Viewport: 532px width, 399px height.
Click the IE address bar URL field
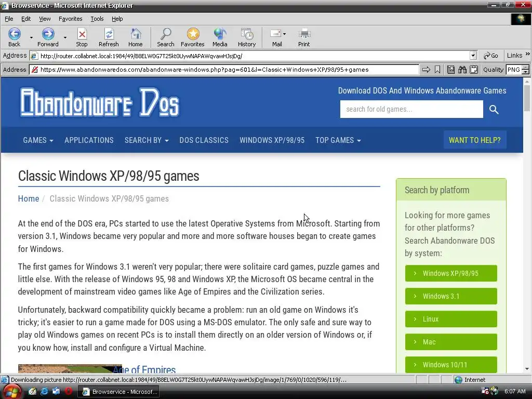pyautogui.click(x=249, y=56)
